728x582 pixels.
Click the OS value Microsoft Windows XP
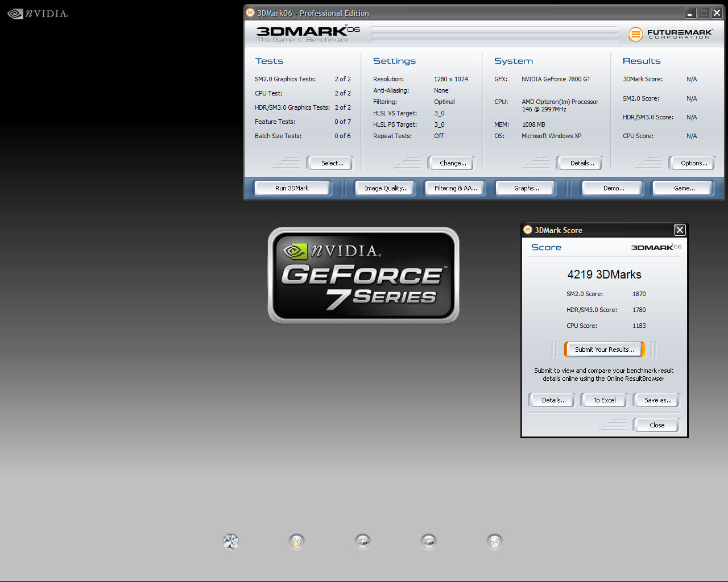[552, 136]
